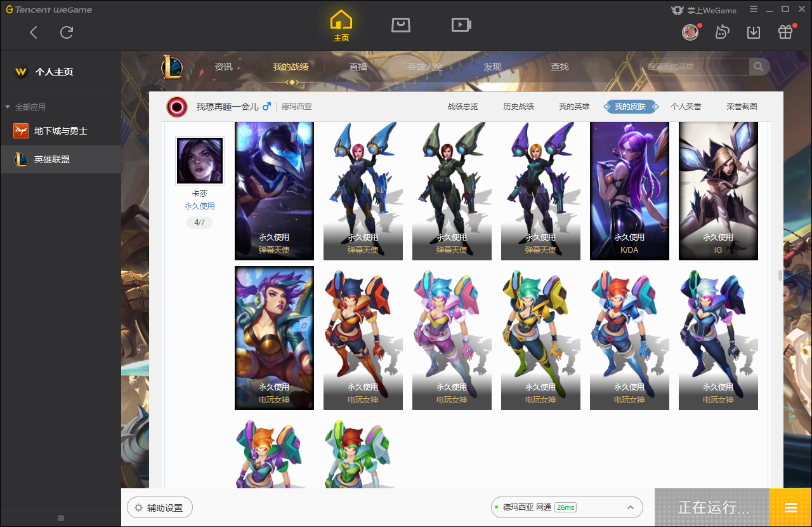Select the purple 弹幕天使 chroma
Image resolution: width=812 pixels, height=527 pixels.
[540, 190]
